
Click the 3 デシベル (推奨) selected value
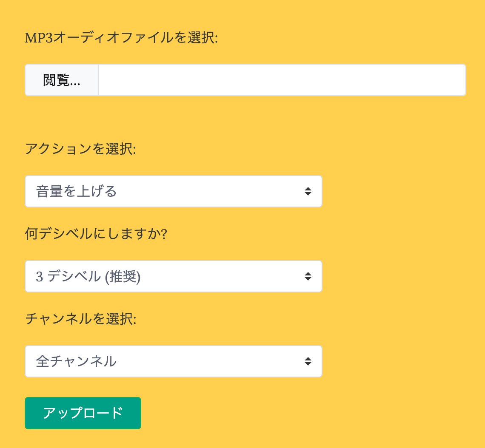pos(88,276)
